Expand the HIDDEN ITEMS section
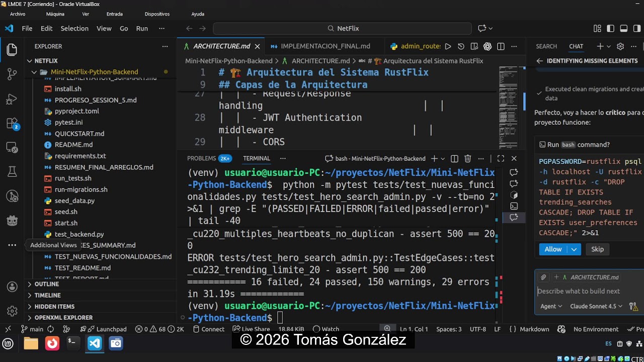The width and height of the screenshot is (644, 362). (101, 306)
